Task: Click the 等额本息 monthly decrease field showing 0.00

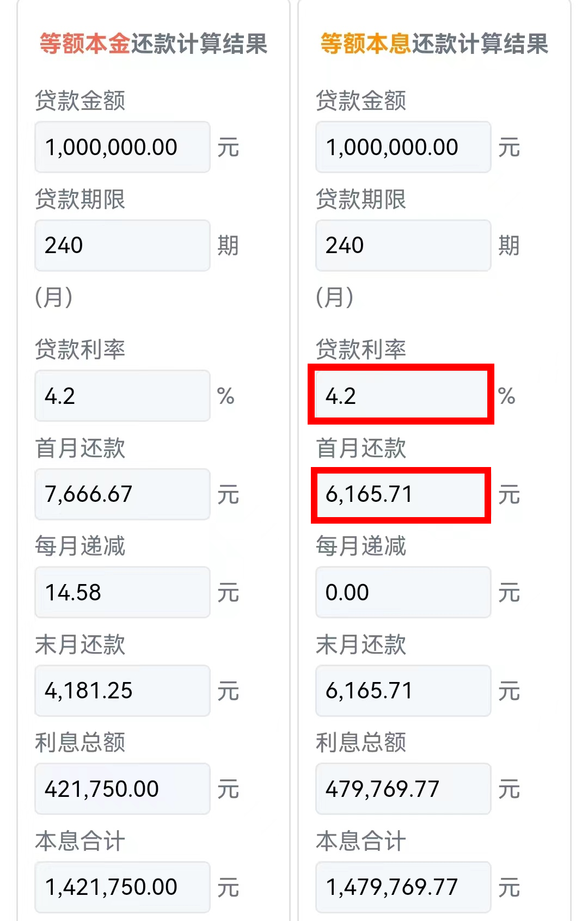Action: tap(403, 592)
